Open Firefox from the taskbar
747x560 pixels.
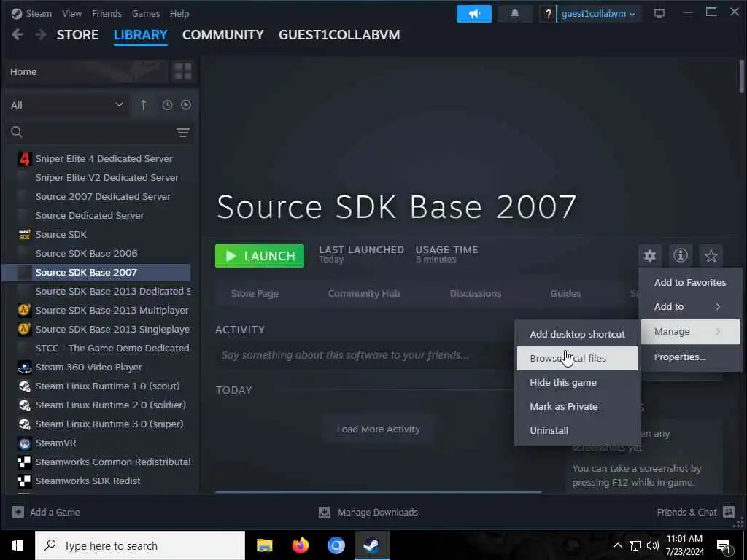[300, 545]
